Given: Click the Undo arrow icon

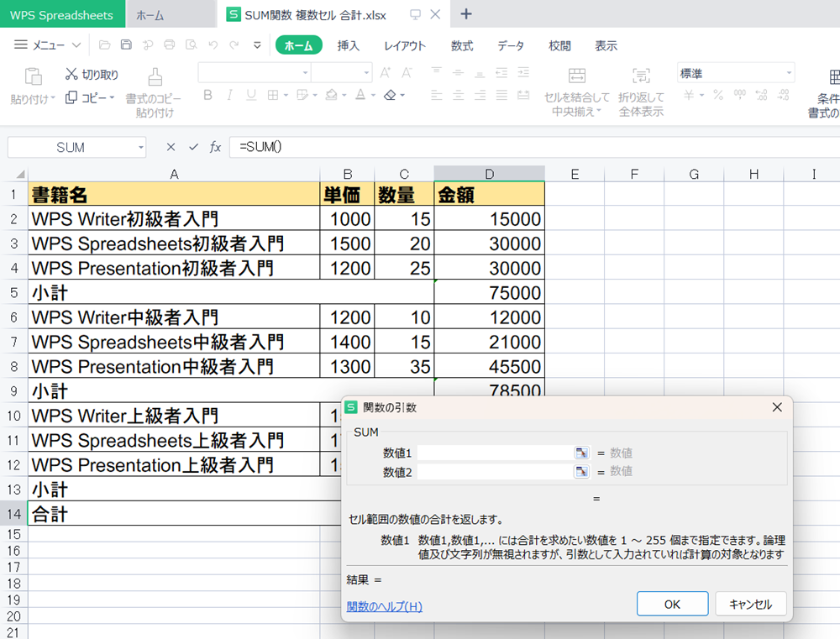Looking at the screenshot, I should 213,45.
